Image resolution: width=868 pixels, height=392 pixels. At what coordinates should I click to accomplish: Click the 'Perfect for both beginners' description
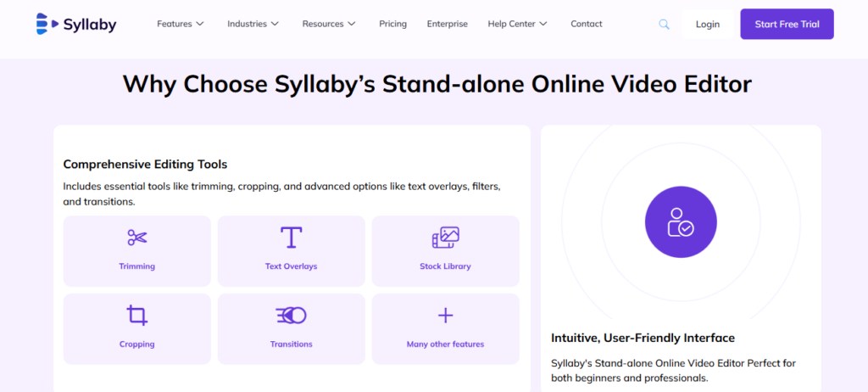click(x=673, y=371)
